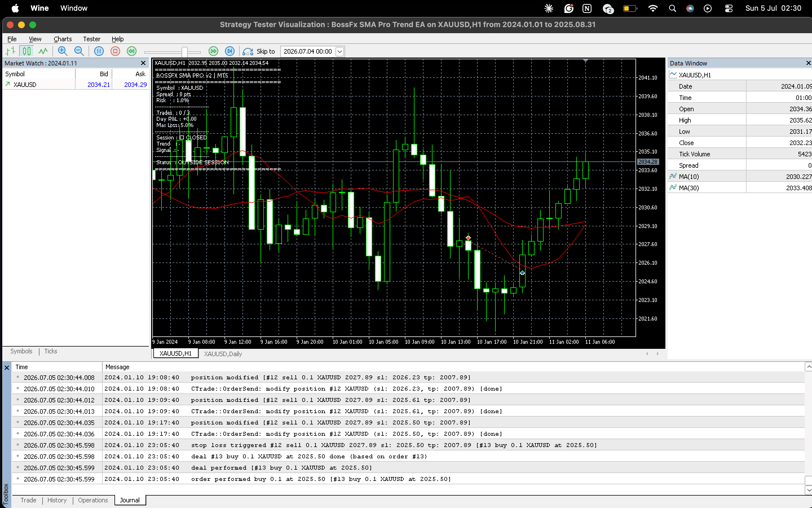The width and height of the screenshot is (812, 508).
Task: Pause the strategy tester visualization
Action: tap(99, 51)
